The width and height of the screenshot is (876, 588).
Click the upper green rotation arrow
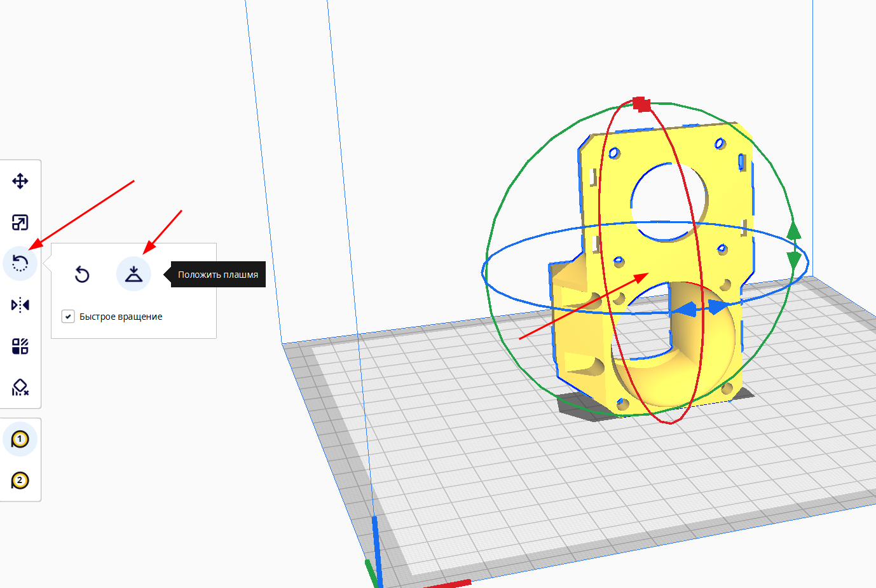[x=794, y=231]
